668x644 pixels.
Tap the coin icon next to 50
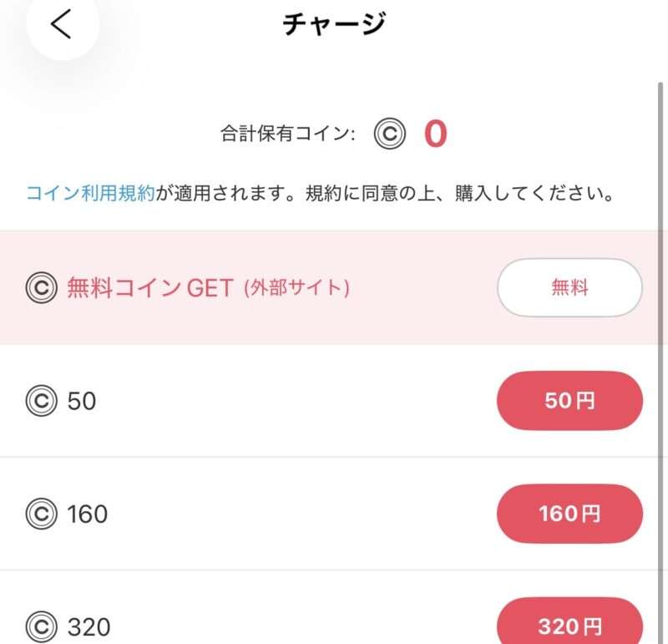tap(41, 402)
